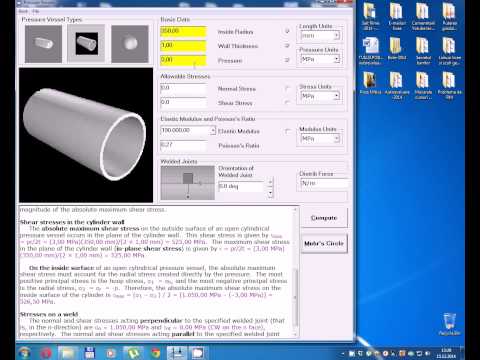This screenshot has height=360, width=480.
Task: Click the active pressure vessel app taskbar icon
Action: [177, 353]
